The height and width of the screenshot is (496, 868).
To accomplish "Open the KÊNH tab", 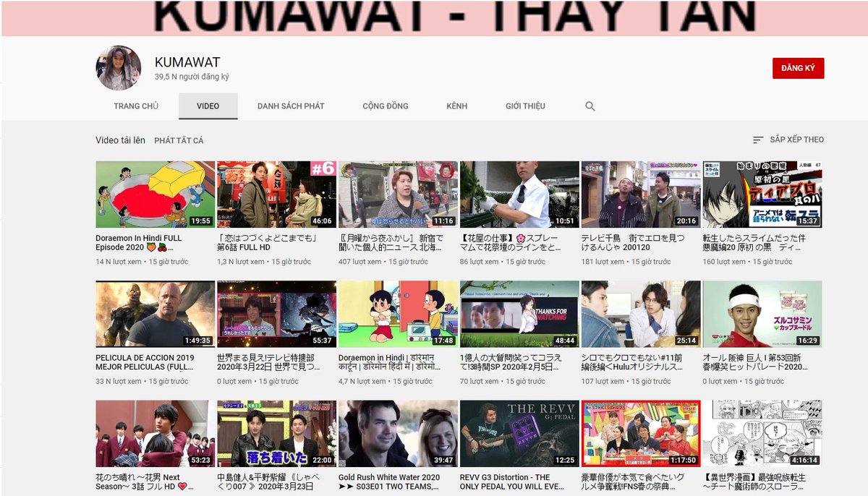I will point(457,106).
